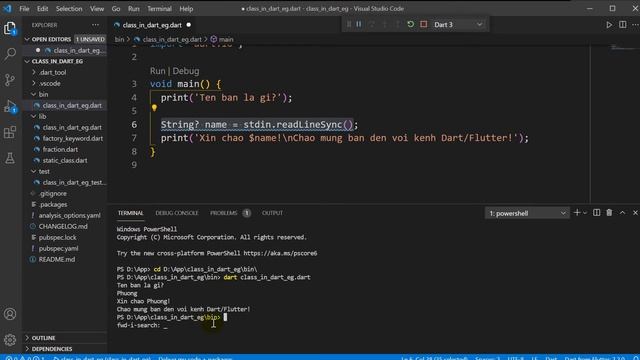Open Explorer more actions ellipsis

coord(95,25)
